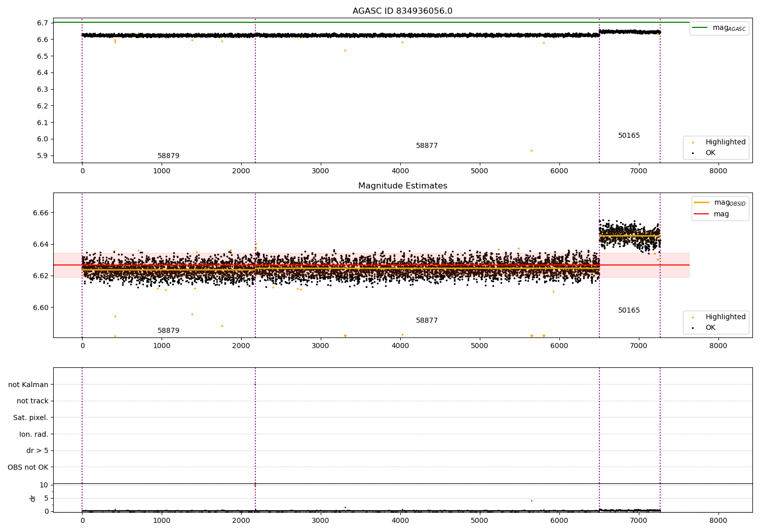Click the "dr > 5" axis label

[x=37, y=450]
